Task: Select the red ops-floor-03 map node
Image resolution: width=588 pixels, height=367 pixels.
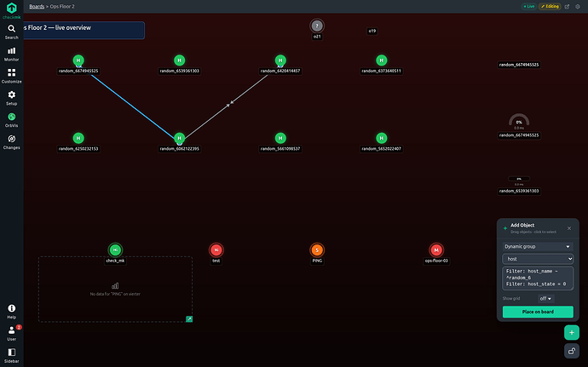Action: point(436,249)
